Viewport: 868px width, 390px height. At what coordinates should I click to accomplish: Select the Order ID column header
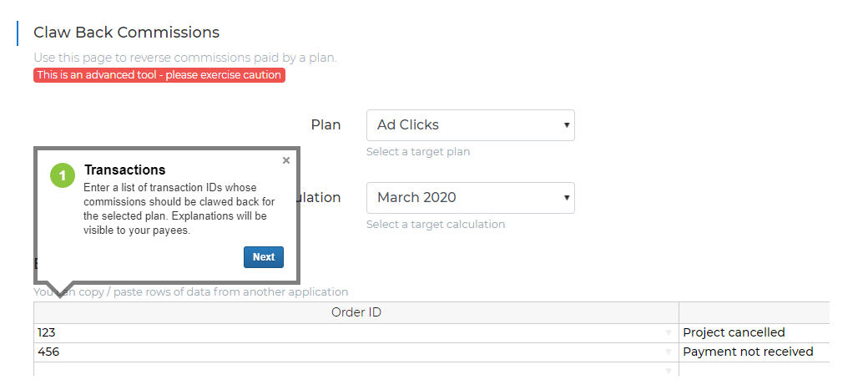pos(356,312)
